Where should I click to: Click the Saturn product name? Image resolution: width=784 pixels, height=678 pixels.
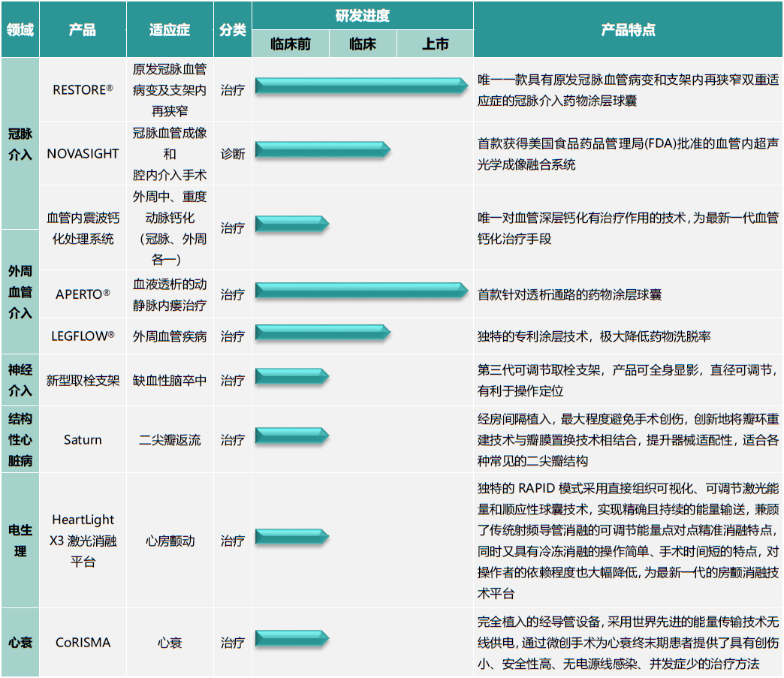pyautogui.click(x=83, y=440)
